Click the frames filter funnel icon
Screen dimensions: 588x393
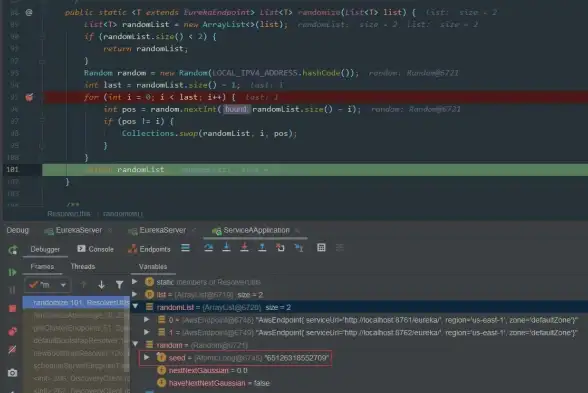tap(119, 285)
